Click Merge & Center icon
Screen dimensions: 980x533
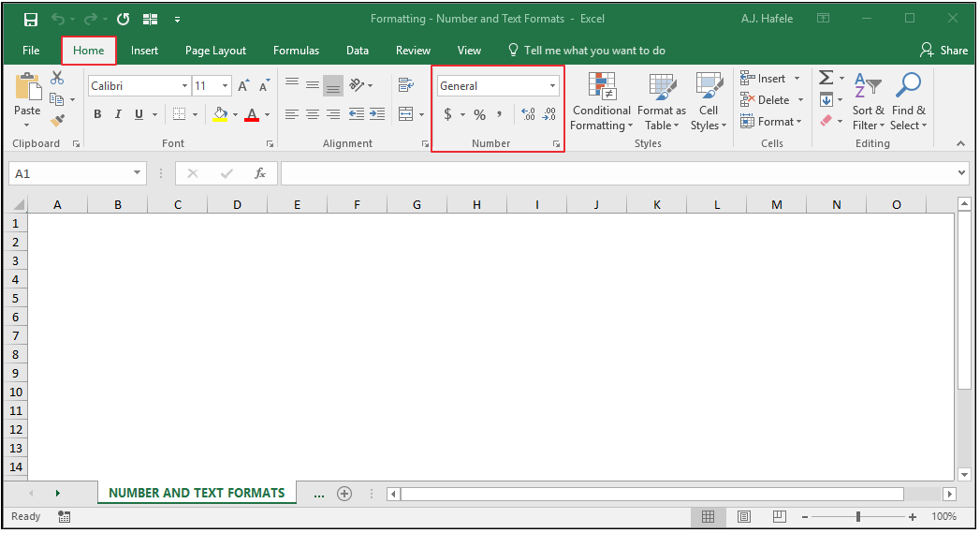click(405, 114)
